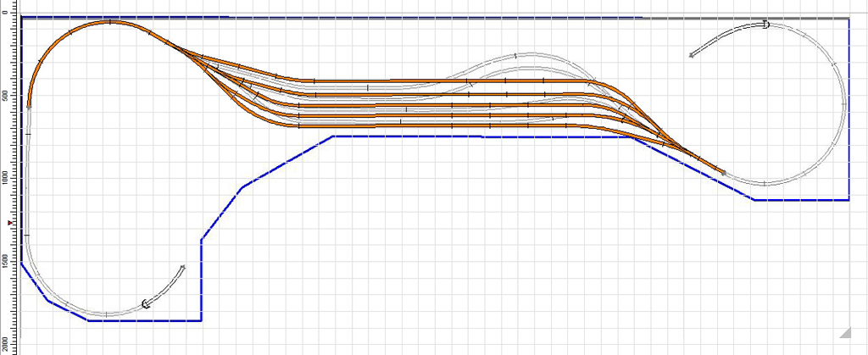868x355 pixels.
Task: Click the resize grip in the bottom-right corner
Action: point(844,332)
